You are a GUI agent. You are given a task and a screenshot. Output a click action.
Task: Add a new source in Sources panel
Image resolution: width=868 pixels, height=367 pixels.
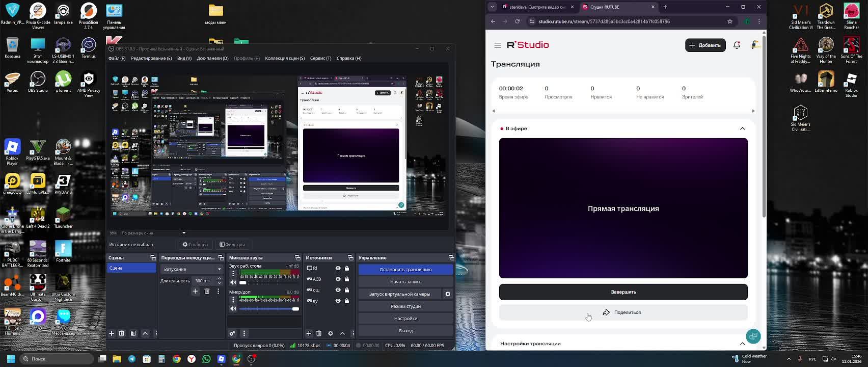tap(309, 333)
